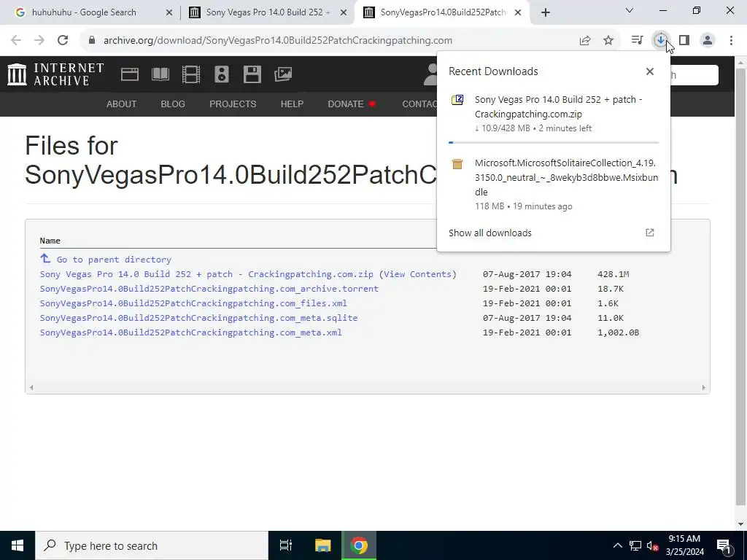
Task: Open the PROJECTS menu item
Action: tap(233, 104)
